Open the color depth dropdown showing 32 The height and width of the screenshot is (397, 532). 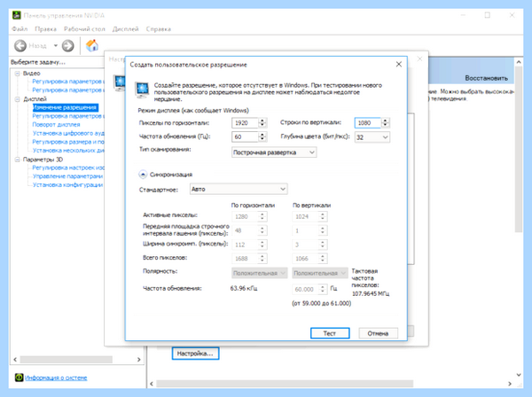click(372, 137)
